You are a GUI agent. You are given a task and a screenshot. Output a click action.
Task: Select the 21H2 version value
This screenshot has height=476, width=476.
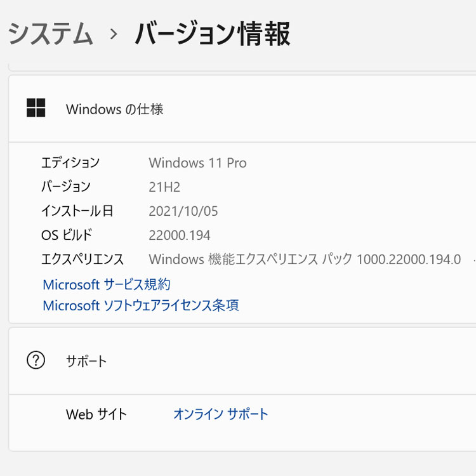[164, 187]
